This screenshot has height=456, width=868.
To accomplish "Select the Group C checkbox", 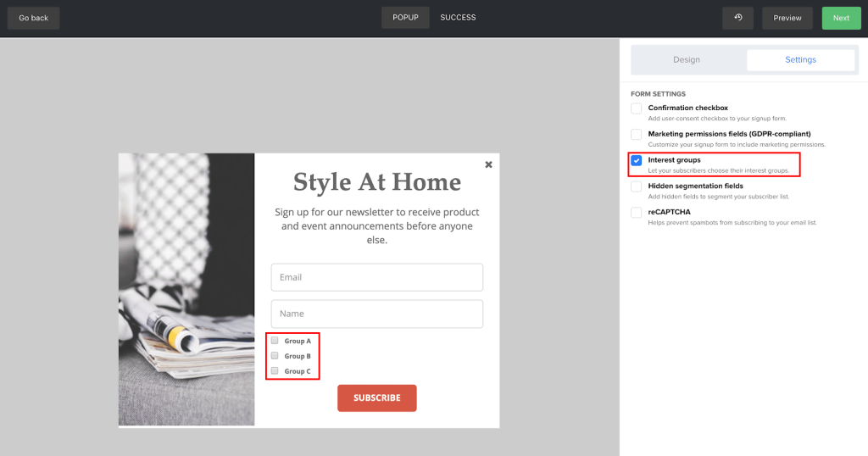I will 275,371.
